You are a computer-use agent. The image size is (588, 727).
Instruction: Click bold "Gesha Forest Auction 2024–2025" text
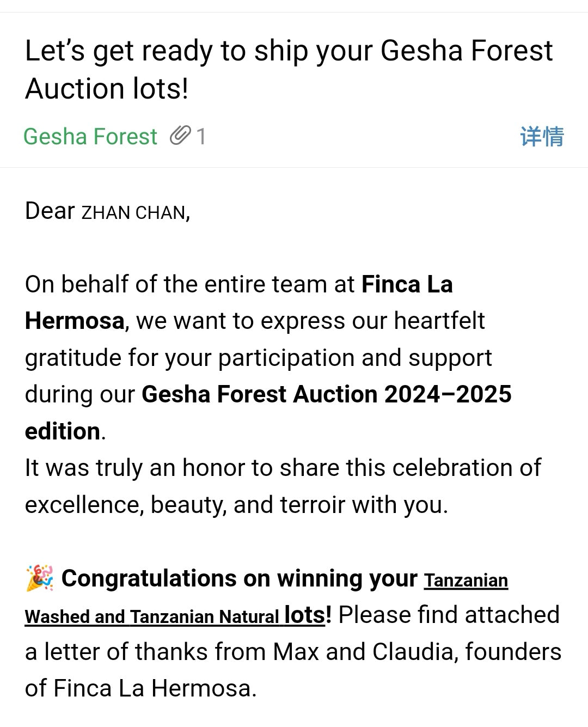(x=326, y=394)
